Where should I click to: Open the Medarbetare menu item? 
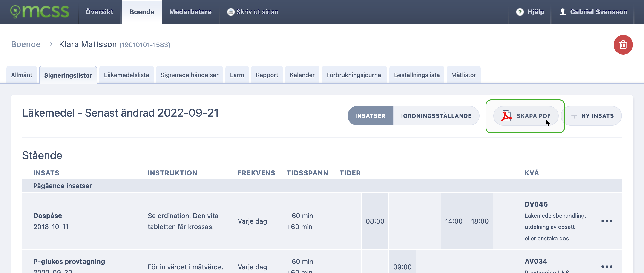190,12
